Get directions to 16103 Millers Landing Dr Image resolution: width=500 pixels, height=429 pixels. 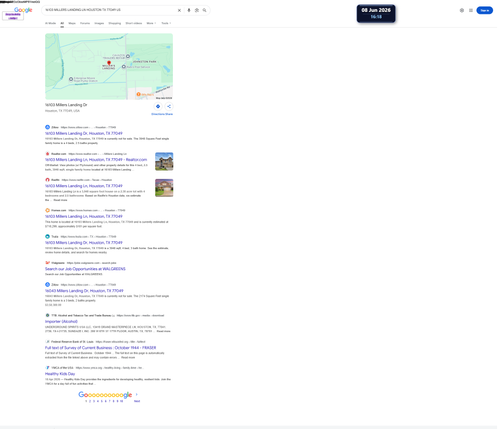pos(158,106)
